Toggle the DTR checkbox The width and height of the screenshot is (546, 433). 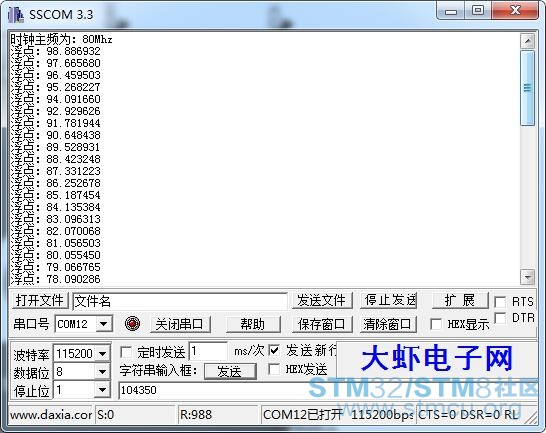click(500, 318)
